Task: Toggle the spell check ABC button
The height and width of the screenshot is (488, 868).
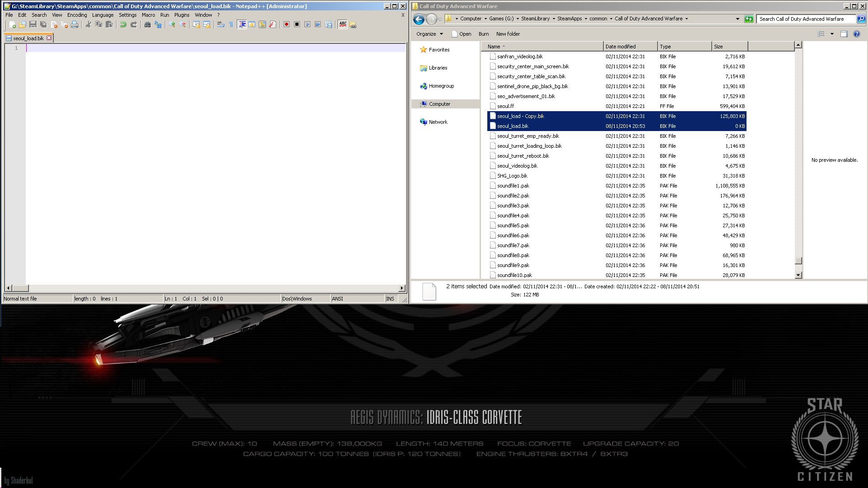Action: coord(343,24)
